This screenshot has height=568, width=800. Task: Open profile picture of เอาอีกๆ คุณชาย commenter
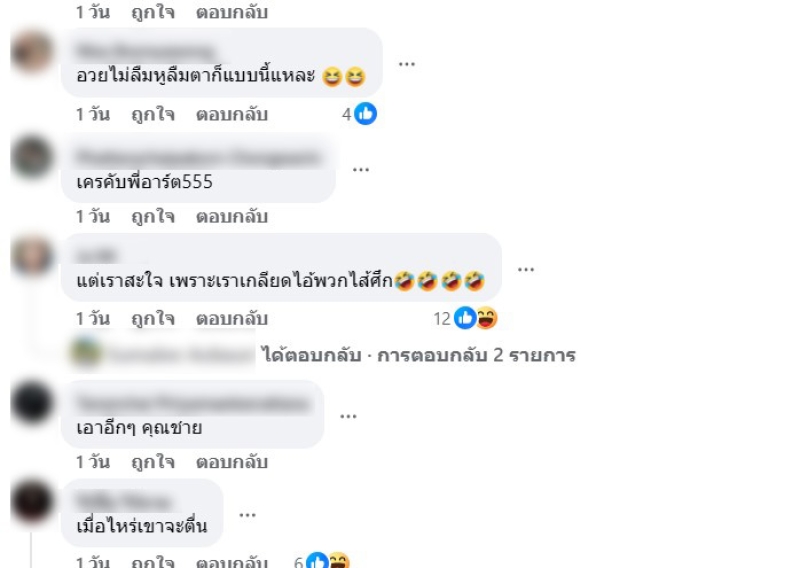[32, 403]
